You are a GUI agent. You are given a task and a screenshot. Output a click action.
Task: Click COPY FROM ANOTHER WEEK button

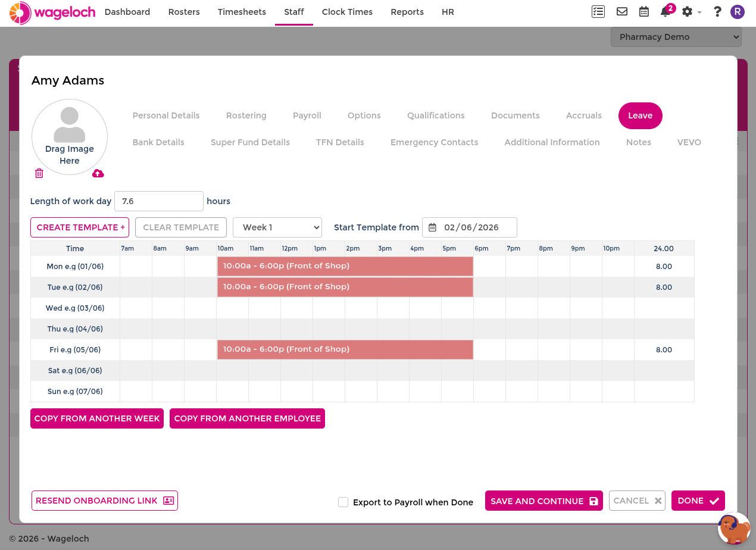click(x=97, y=418)
